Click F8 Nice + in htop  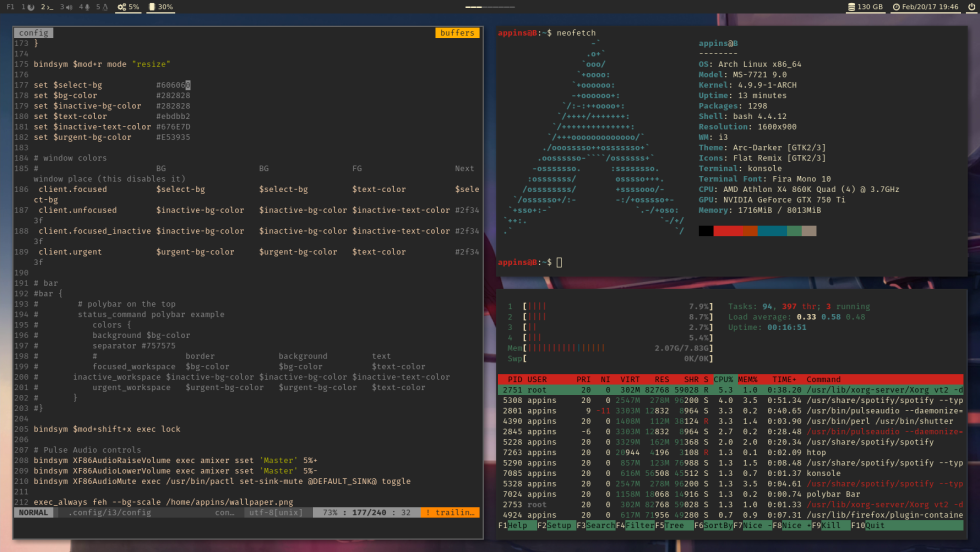[792, 526]
